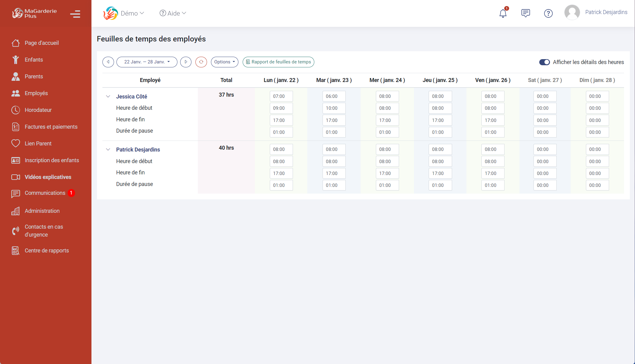Open the 22 Janv. – 28 Janv. date dropdown

click(x=147, y=62)
